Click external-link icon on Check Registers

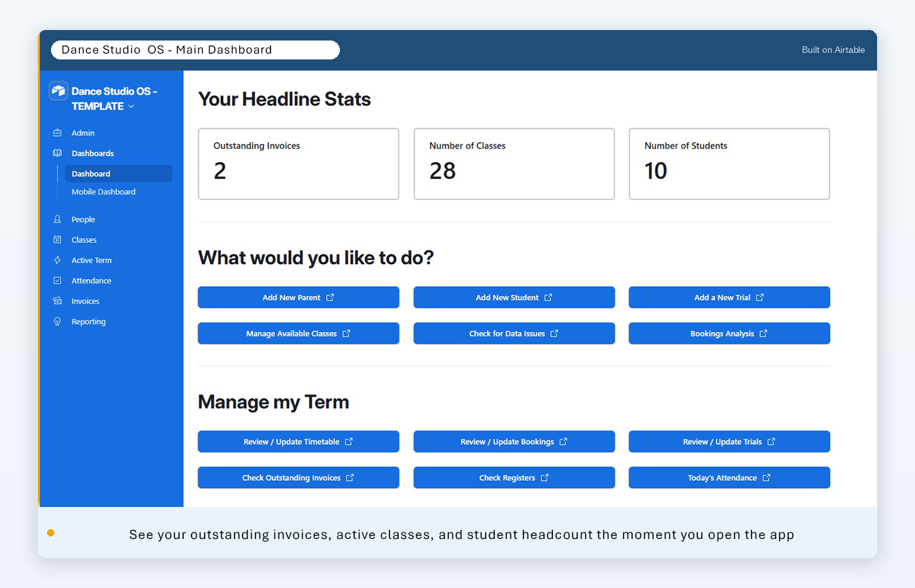tap(544, 478)
